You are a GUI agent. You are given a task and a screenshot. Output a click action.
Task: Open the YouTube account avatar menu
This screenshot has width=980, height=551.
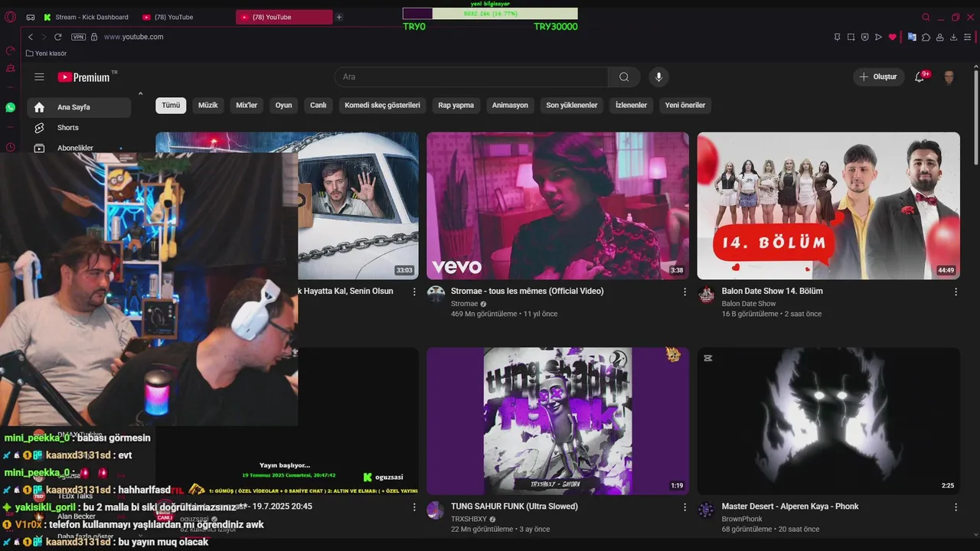point(949,77)
